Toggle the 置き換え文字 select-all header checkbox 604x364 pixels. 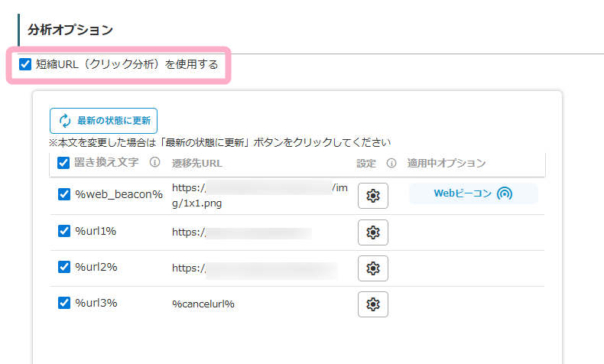[x=64, y=163]
